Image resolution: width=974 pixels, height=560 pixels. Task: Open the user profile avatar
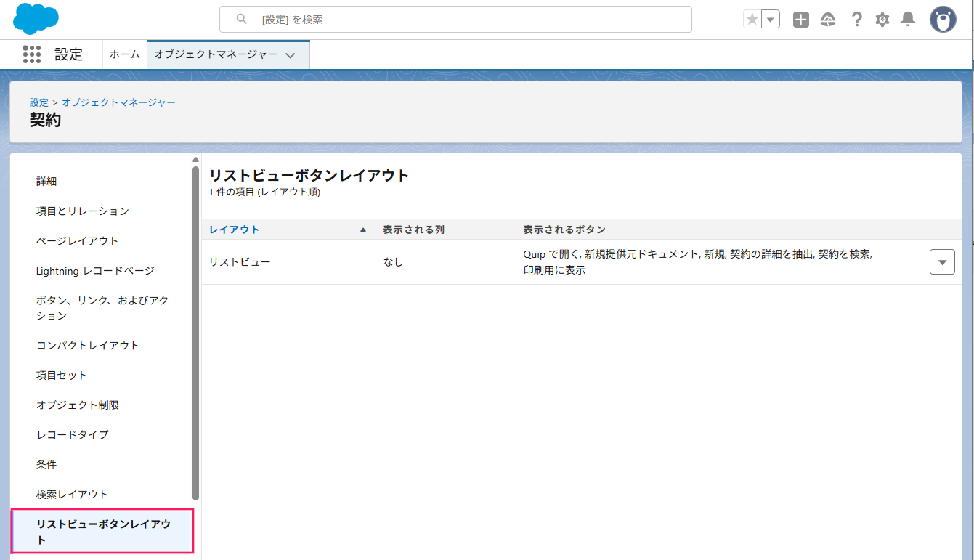pyautogui.click(x=943, y=20)
